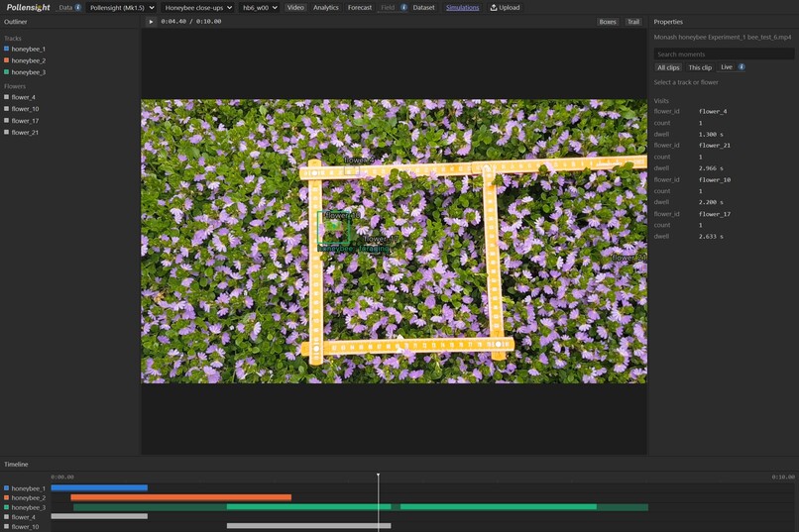Image resolution: width=799 pixels, height=532 pixels.
Task: Click the flower_21 label in the video
Action: tap(628, 259)
